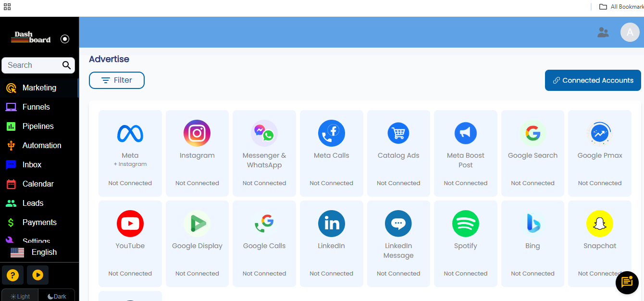This screenshot has height=301, width=644.
Task: Switch to Dark theme
Action: coord(57,296)
